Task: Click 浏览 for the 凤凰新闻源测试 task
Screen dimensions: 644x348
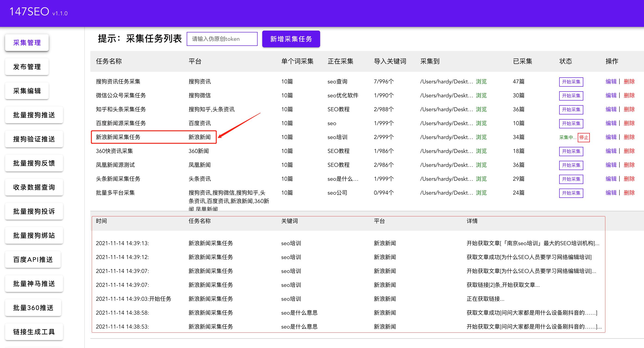Action: tap(481, 165)
